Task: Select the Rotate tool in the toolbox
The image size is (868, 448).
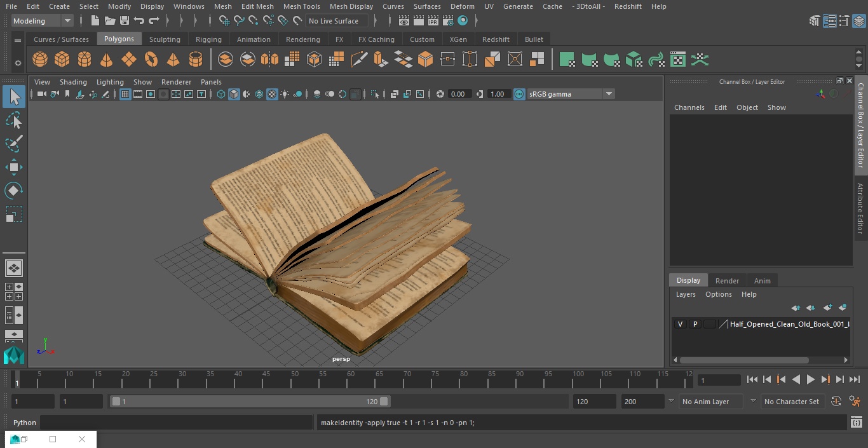Action: pyautogui.click(x=14, y=191)
